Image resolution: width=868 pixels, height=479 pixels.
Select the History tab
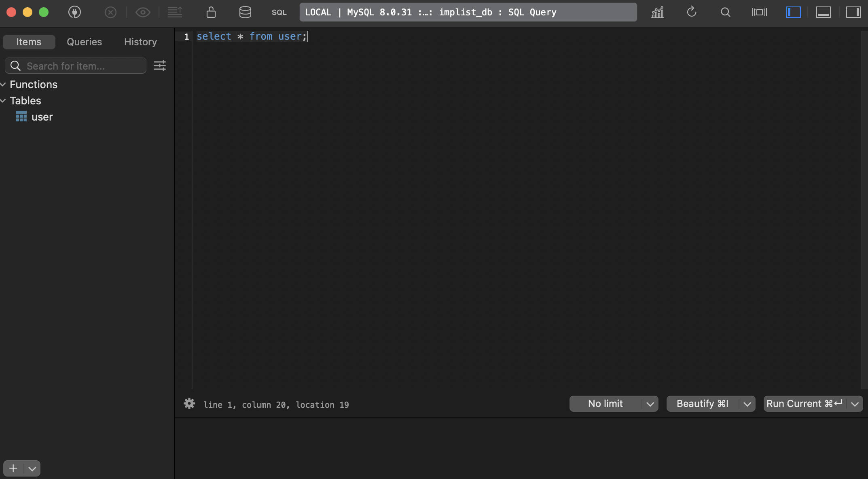pos(140,41)
